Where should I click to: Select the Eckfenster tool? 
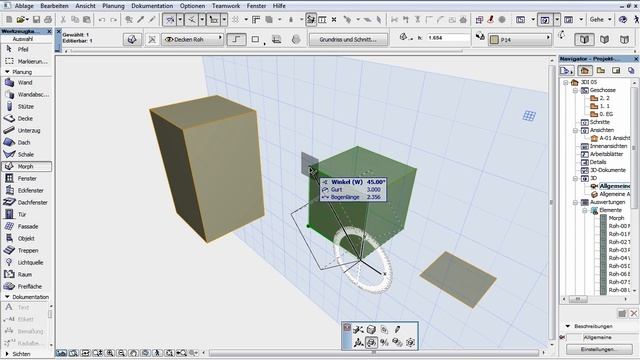(x=30, y=191)
